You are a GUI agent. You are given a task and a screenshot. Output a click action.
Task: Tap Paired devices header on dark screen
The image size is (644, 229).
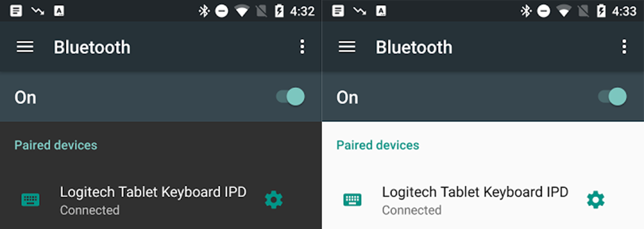pyautogui.click(x=56, y=145)
